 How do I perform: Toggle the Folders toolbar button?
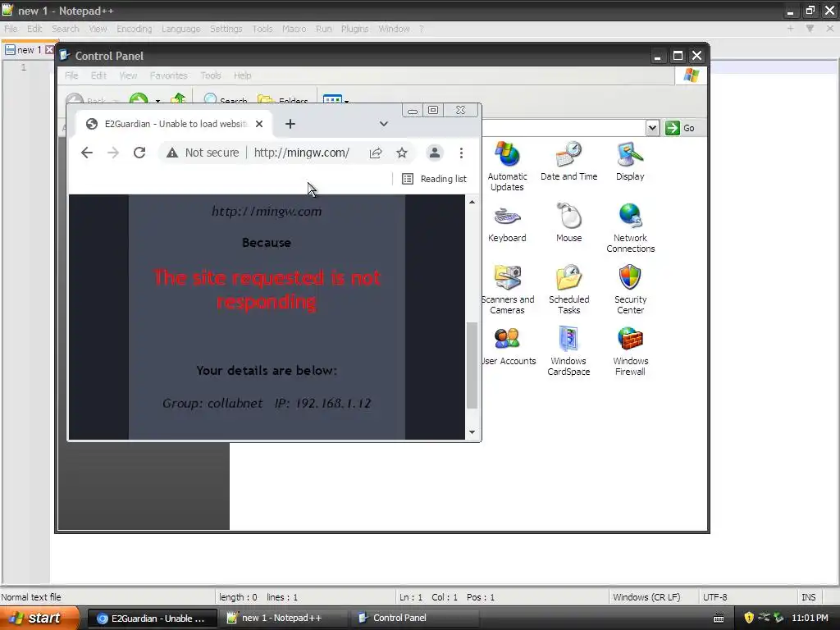283,99
